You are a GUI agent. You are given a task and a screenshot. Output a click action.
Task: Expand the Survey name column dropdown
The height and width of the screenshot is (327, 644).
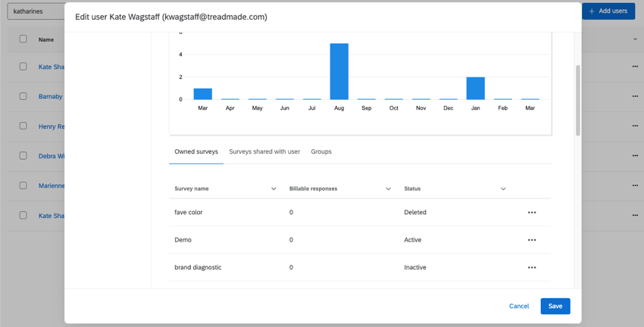pyautogui.click(x=274, y=188)
